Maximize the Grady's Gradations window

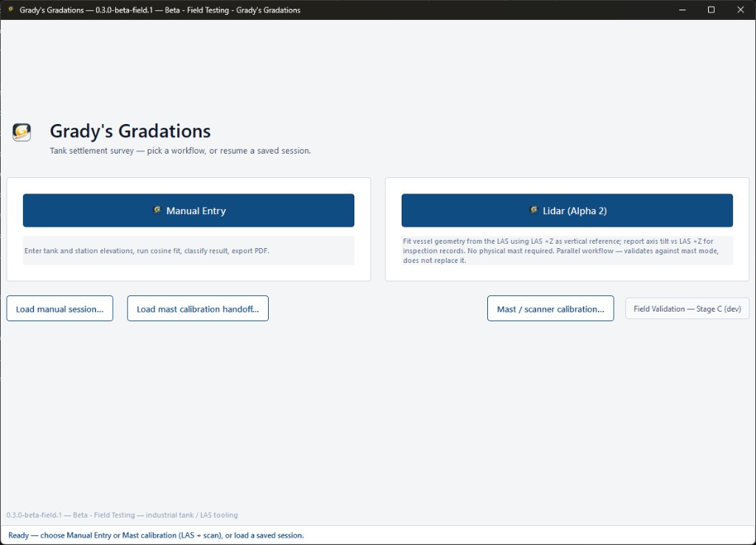tap(711, 10)
